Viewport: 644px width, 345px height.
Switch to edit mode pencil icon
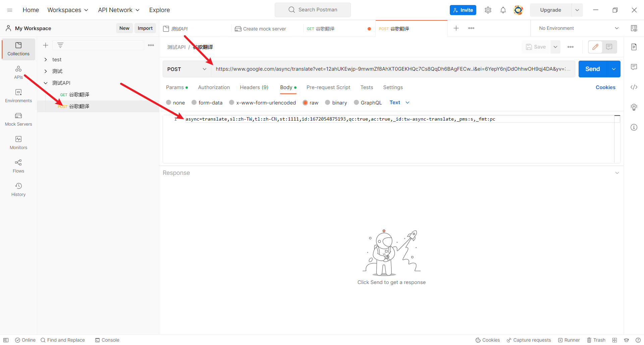(595, 47)
